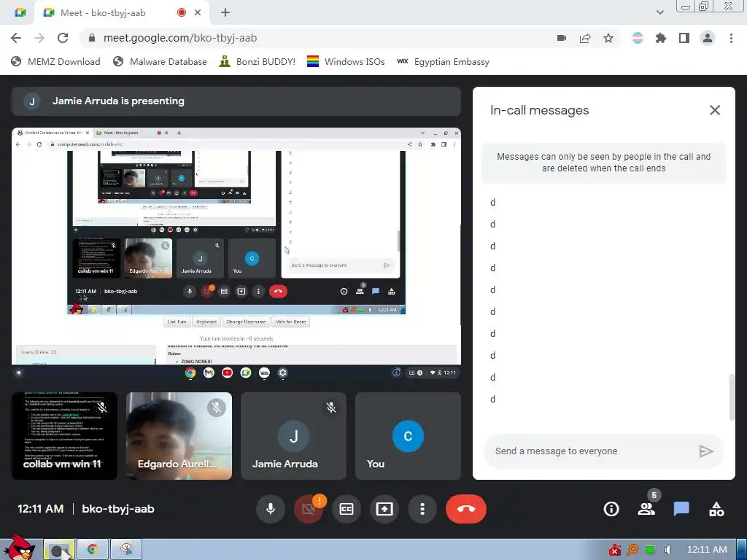Open the Chrome profile avatar icon
Viewport: 747px width, 560px height.
coord(708,38)
